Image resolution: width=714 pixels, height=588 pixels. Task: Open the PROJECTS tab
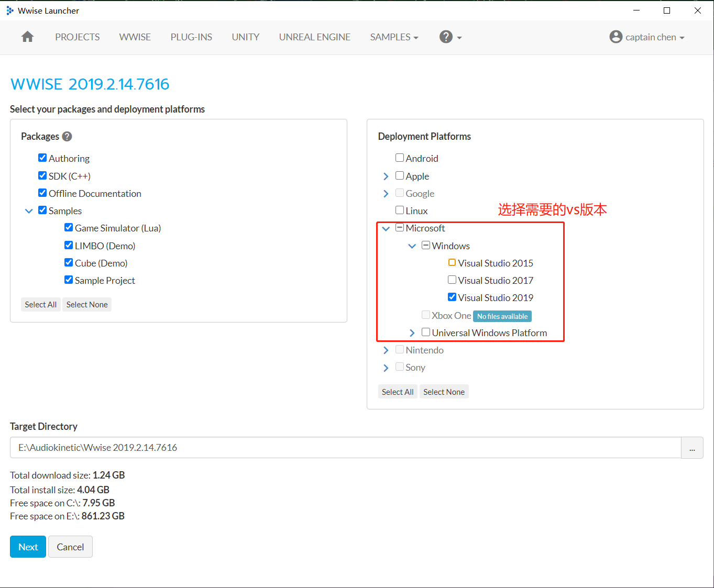tap(78, 37)
